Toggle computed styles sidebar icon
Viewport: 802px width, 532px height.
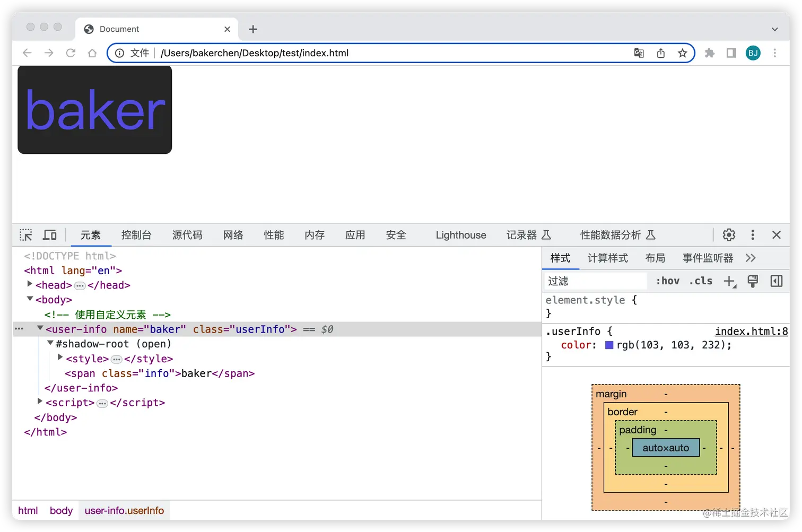pos(777,281)
